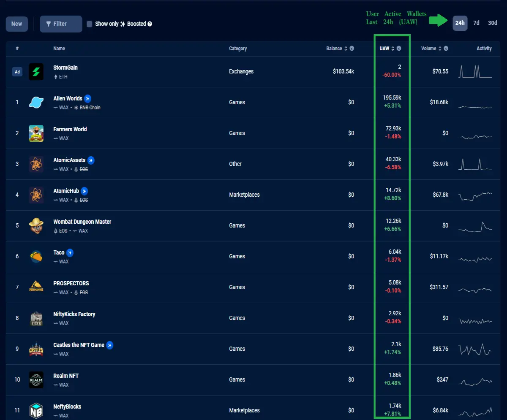Screen dimensions: 507x420
Task: Open the Farmers World dapp page
Action: tap(70, 129)
